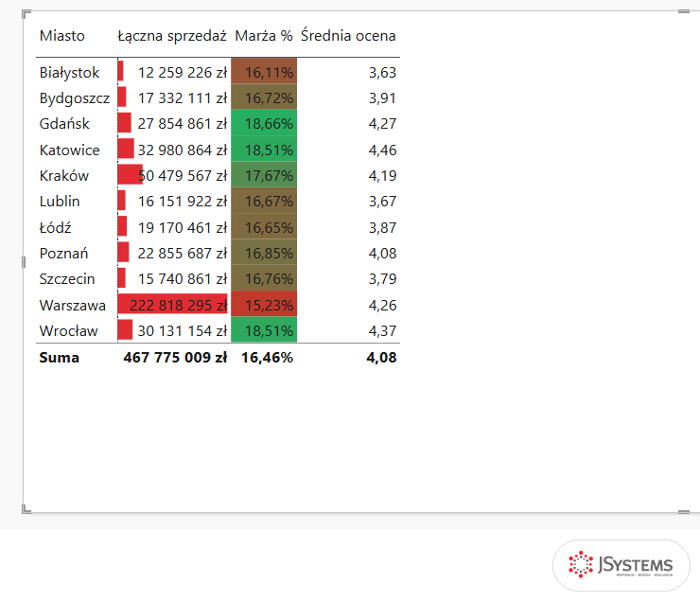
Task: Click sales value 19 170 461 zł
Action: pos(183,227)
